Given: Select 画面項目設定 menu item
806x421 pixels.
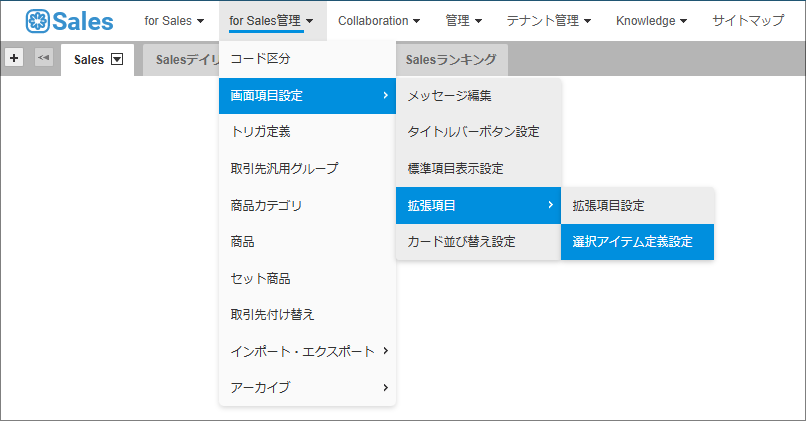Looking at the screenshot, I should pos(307,96).
